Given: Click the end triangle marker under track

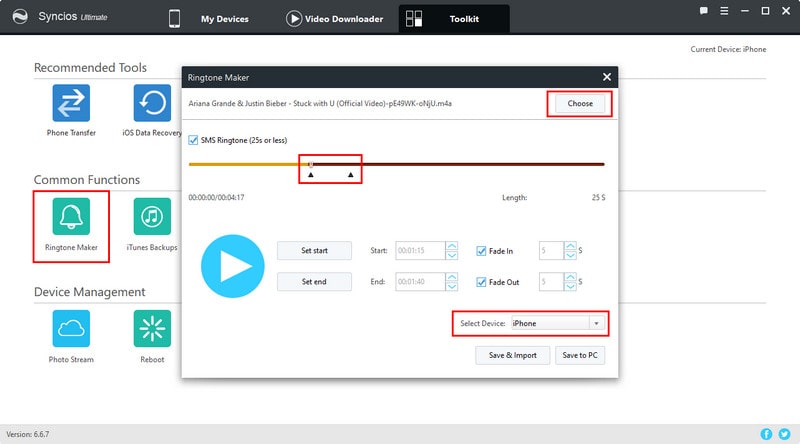Looking at the screenshot, I should 351,175.
